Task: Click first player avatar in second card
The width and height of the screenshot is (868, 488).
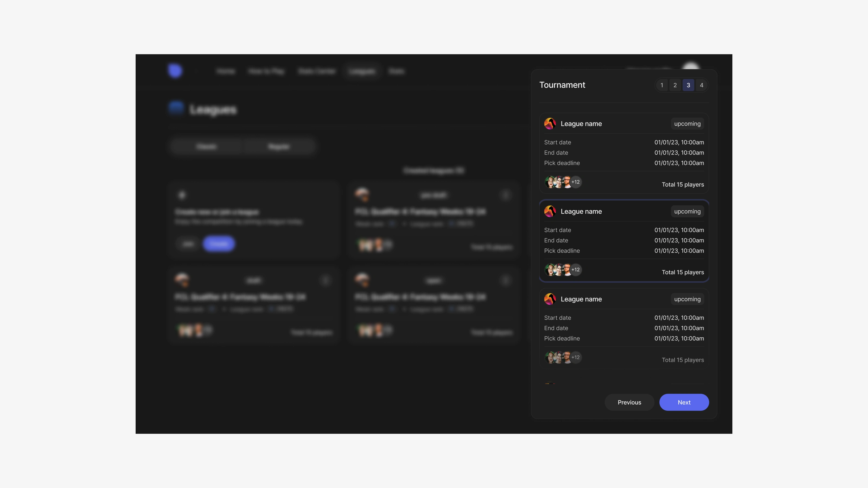Action: coord(550,270)
